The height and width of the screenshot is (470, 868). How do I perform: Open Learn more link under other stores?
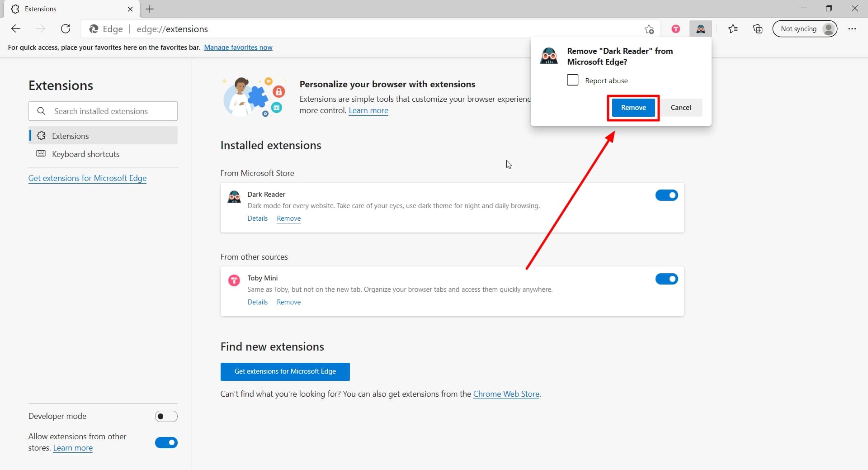click(x=73, y=448)
